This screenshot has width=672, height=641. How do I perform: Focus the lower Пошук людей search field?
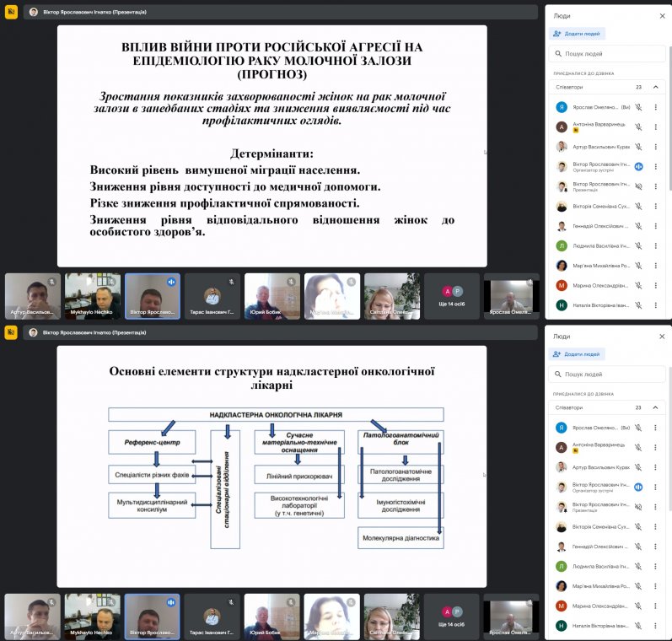pyautogui.click(x=607, y=374)
